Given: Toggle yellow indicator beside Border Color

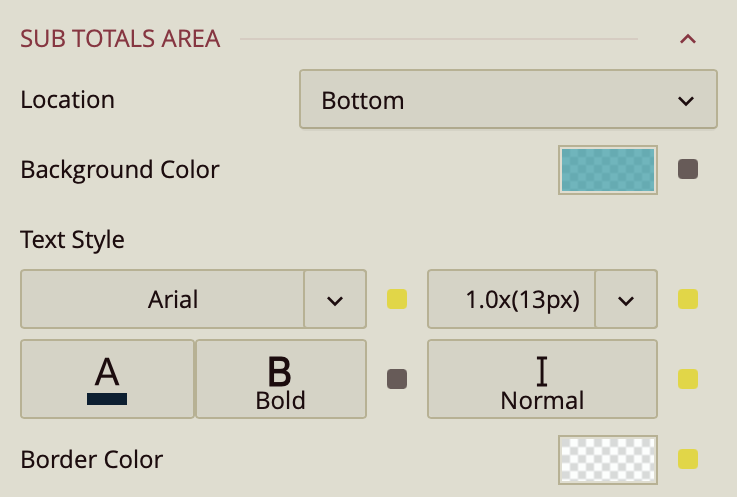Looking at the screenshot, I should [688, 459].
